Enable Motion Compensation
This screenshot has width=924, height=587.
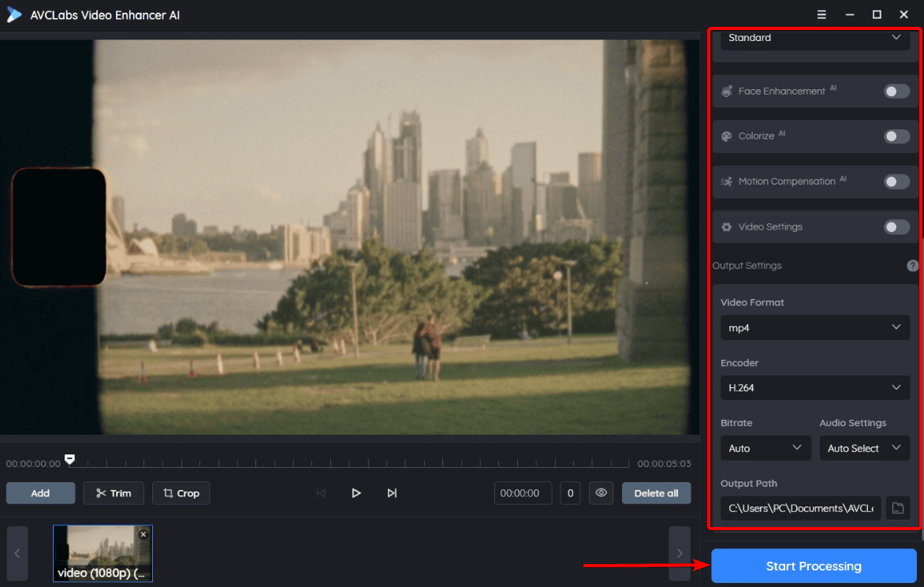pos(896,181)
